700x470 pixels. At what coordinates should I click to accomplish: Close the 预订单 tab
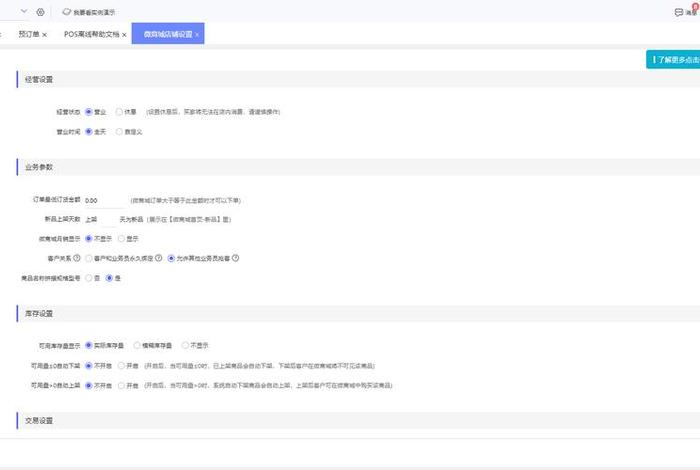click(45, 35)
